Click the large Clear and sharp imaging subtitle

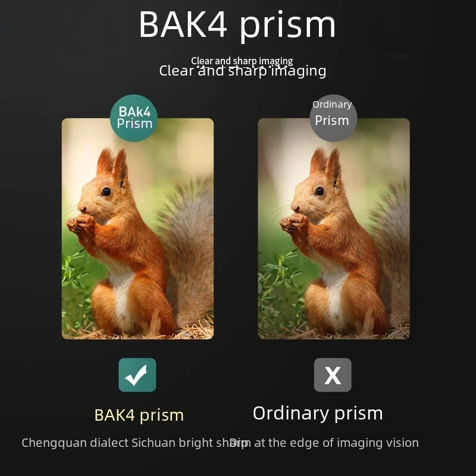[x=243, y=71]
